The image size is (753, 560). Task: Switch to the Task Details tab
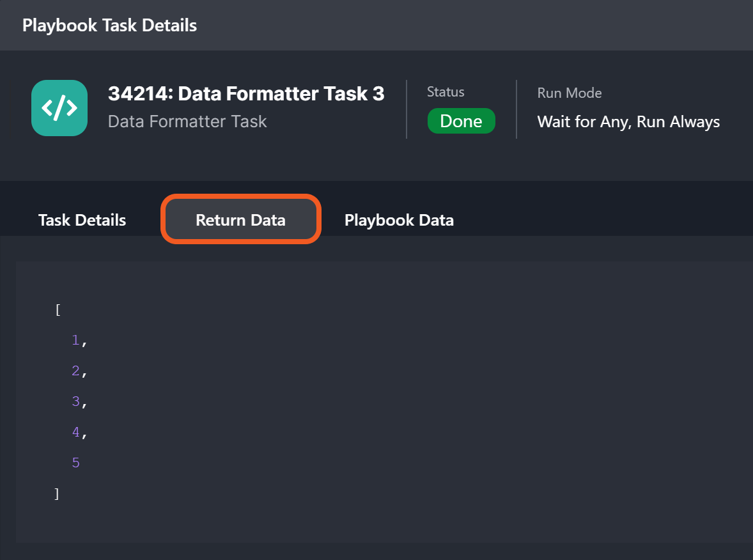point(82,220)
